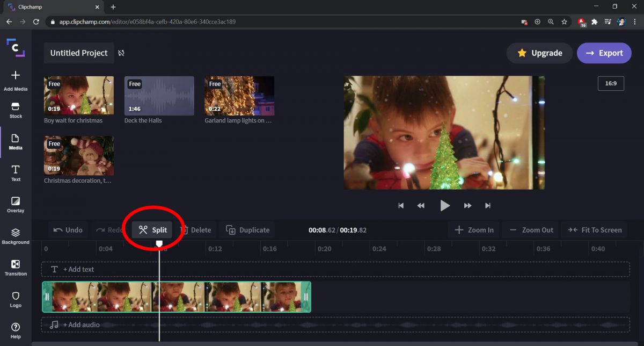Undo the last action
Screen dimensions: 644x346
point(68,229)
